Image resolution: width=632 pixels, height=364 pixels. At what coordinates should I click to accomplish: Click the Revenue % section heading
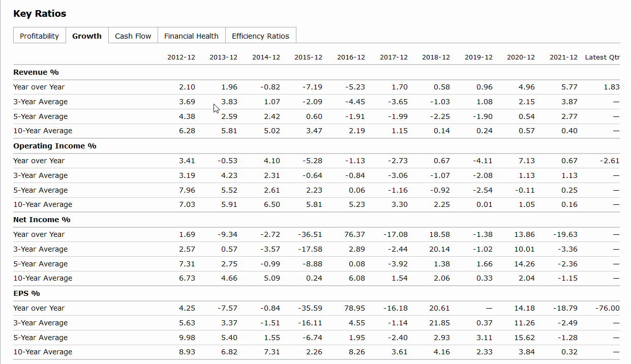pos(36,72)
